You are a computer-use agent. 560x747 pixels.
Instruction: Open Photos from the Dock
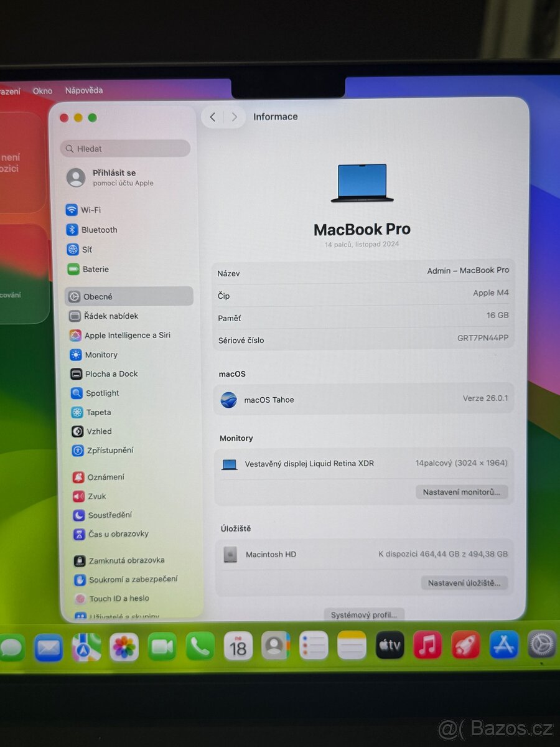tap(124, 647)
